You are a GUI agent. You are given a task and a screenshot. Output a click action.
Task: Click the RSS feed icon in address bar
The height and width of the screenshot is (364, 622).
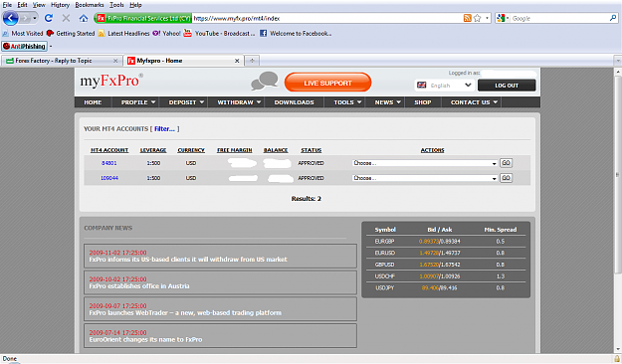pos(468,18)
